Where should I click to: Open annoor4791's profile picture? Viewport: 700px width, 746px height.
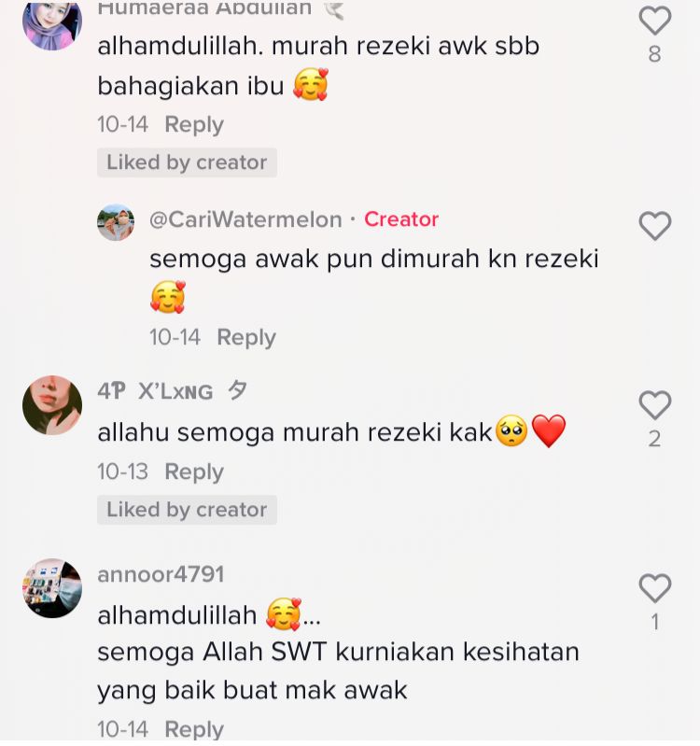pyautogui.click(x=52, y=588)
